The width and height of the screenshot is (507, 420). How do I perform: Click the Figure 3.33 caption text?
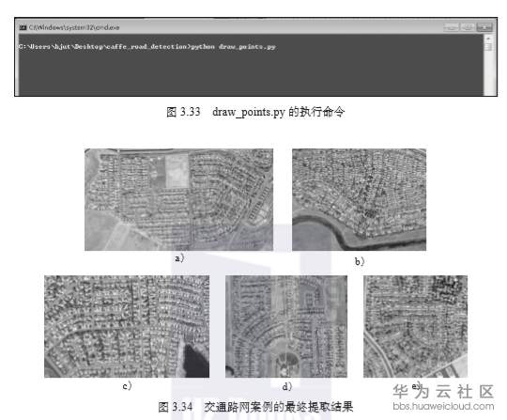click(x=255, y=112)
